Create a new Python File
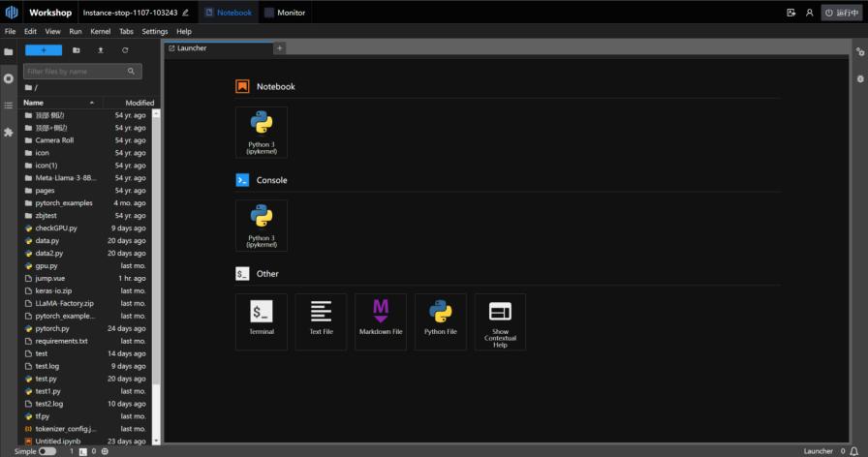This screenshot has width=868, height=457. pyautogui.click(x=441, y=321)
